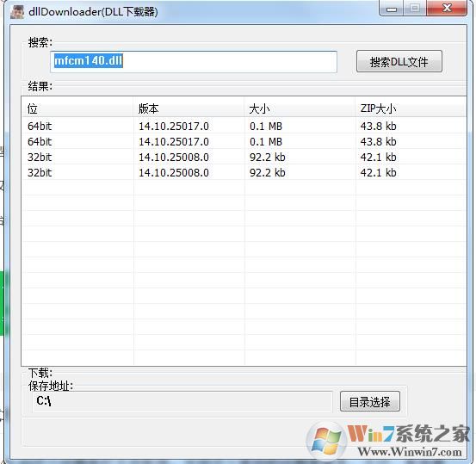Click the C:\ save path field
The width and height of the screenshot is (476, 464).
(182, 401)
